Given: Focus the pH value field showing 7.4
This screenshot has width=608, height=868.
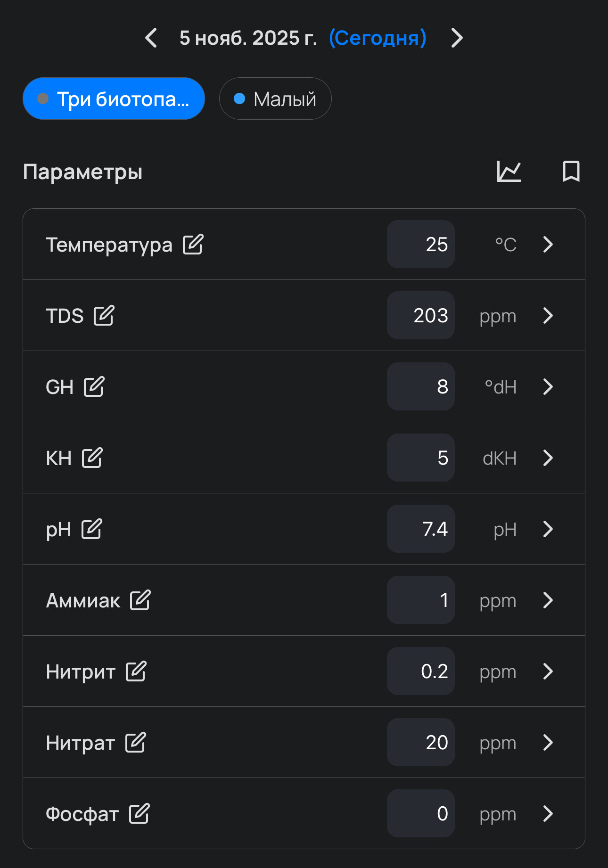Looking at the screenshot, I should click(x=420, y=529).
